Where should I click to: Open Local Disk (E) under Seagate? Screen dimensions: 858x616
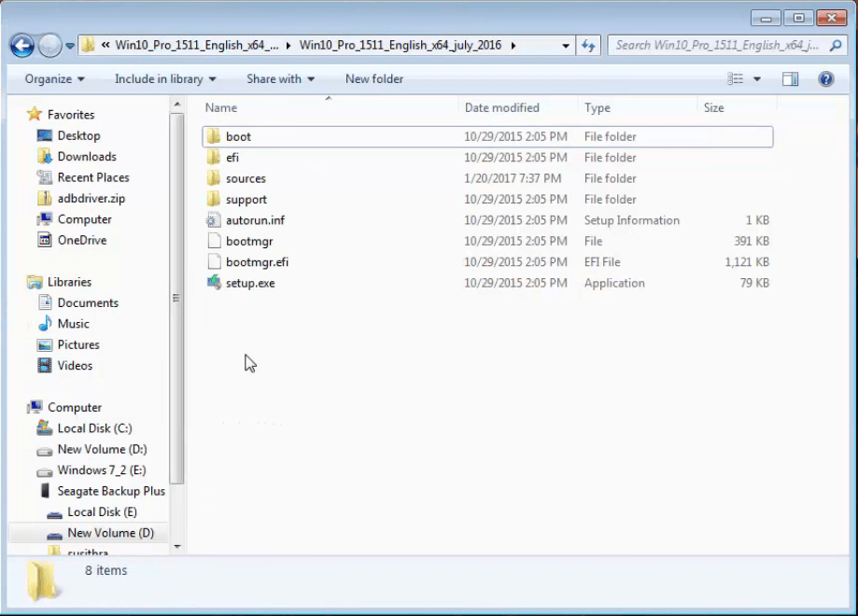point(102,512)
